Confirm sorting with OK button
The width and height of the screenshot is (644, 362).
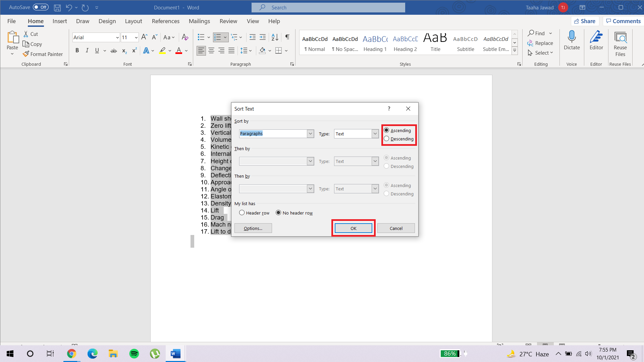[354, 228]
